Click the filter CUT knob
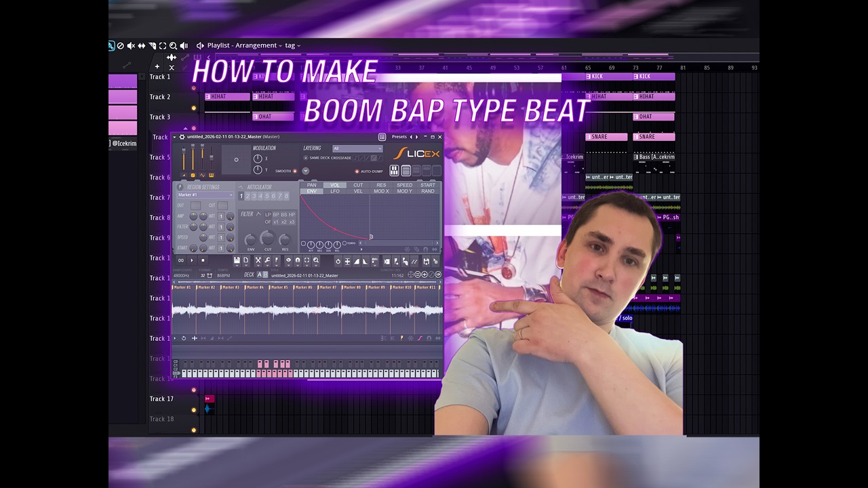Screen dimensions: 868x488 [x=268, y=239]
